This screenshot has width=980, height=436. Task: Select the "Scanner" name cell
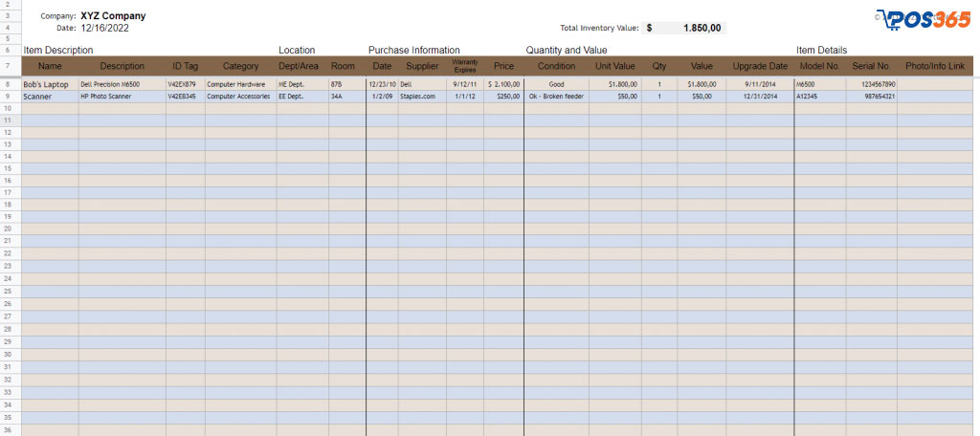pyautogui.click(x=39, y=97)
